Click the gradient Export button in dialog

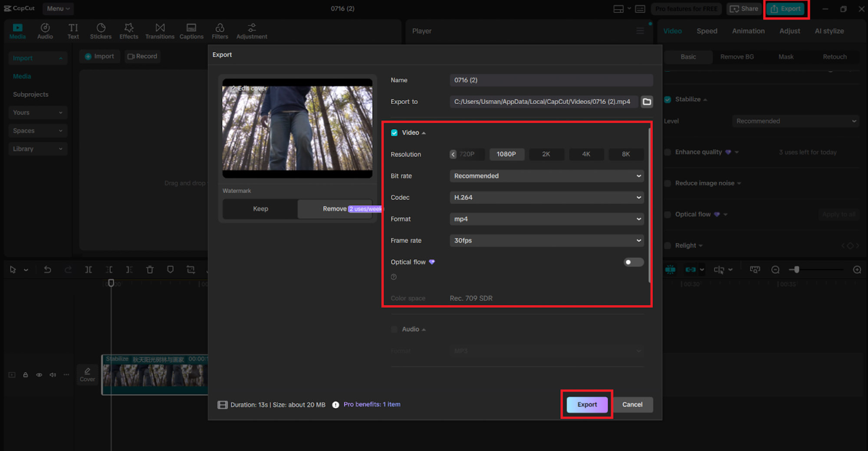[x=587, y=405]
